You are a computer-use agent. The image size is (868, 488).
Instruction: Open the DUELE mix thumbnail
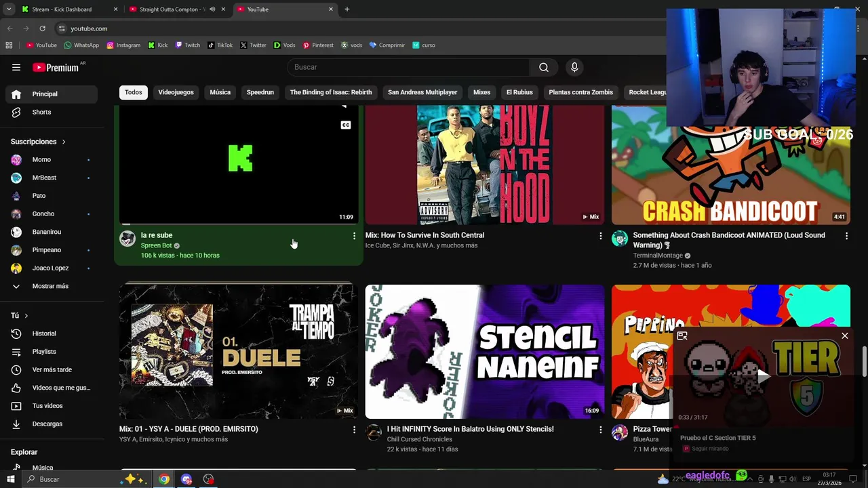pos(239,352)
